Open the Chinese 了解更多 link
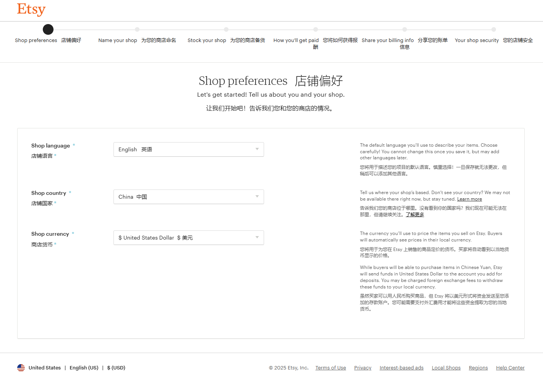 [415, 215]
